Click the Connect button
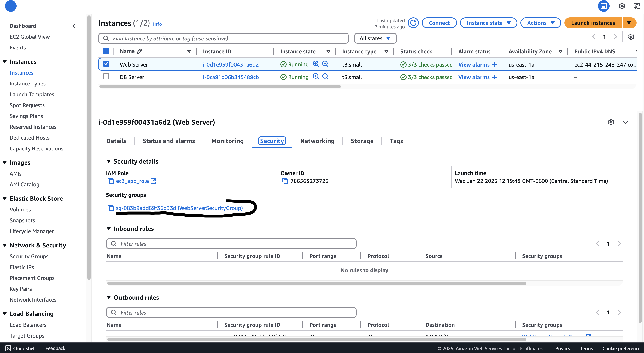 (439, 23)
